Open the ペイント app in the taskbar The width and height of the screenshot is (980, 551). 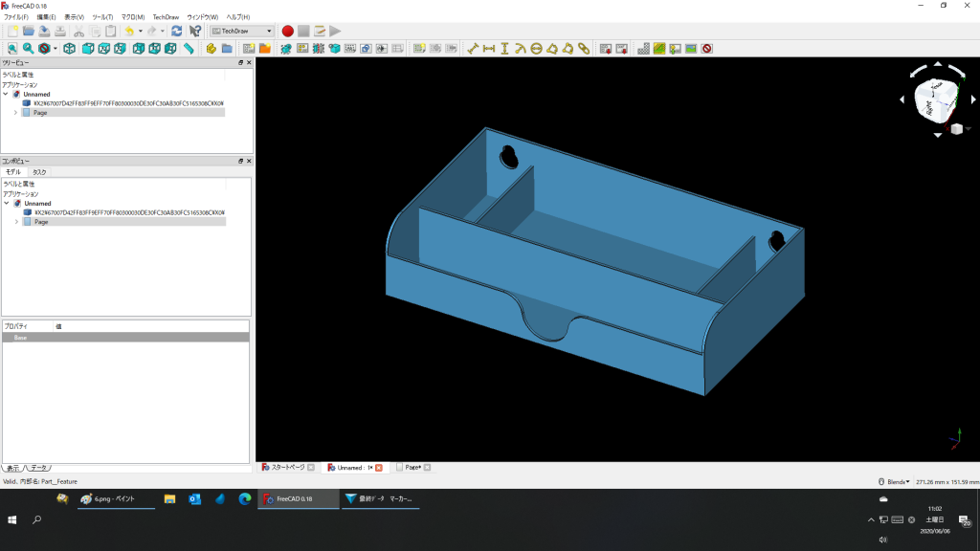tap(116, 499)
